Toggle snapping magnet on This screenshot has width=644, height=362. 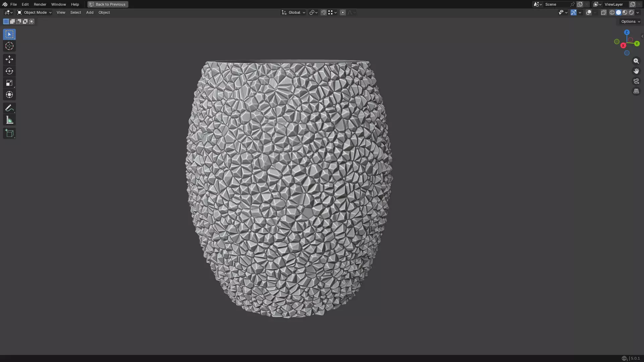click(x=323, y=12)
